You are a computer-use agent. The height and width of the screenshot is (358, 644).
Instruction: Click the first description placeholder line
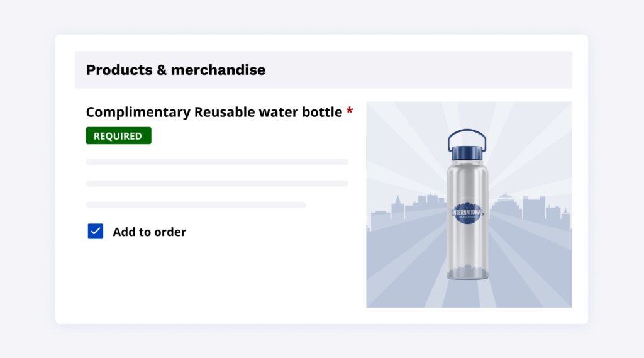(217, 162)
